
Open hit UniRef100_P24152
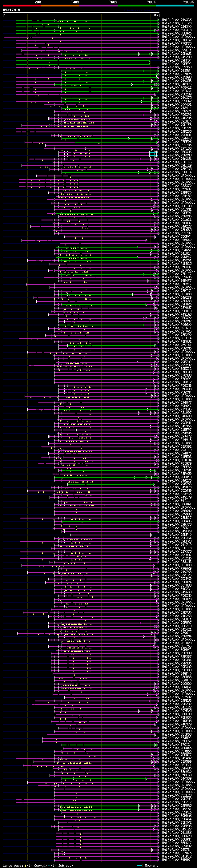tap(176, 196)
